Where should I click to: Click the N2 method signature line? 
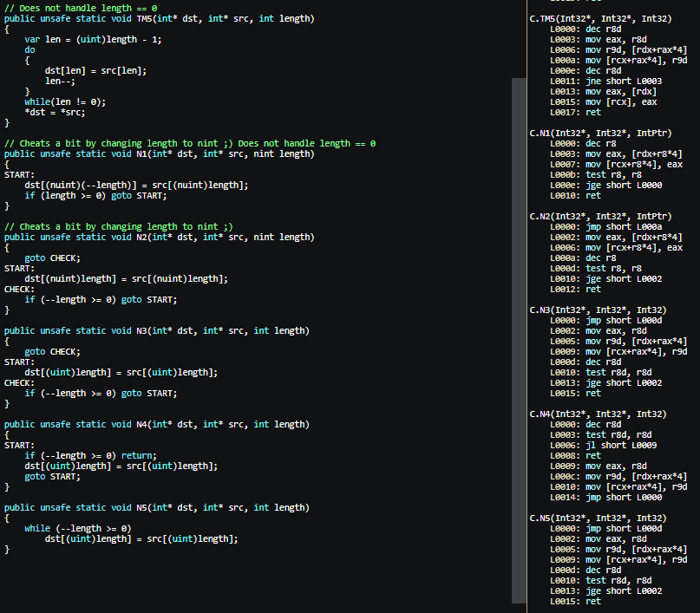click(x=160, y=238)
